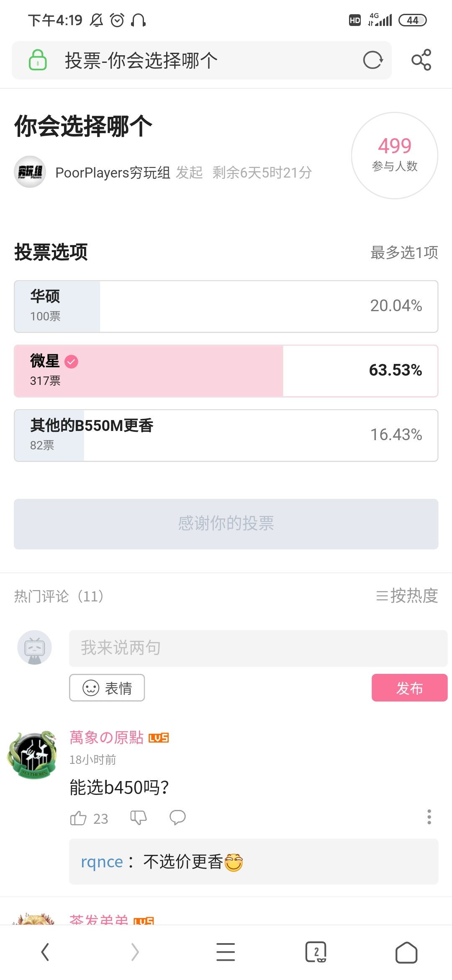This screenshot has width=452, height=980.
Task: Select the 微星 vote option
Action: click(x=226, y=371)
